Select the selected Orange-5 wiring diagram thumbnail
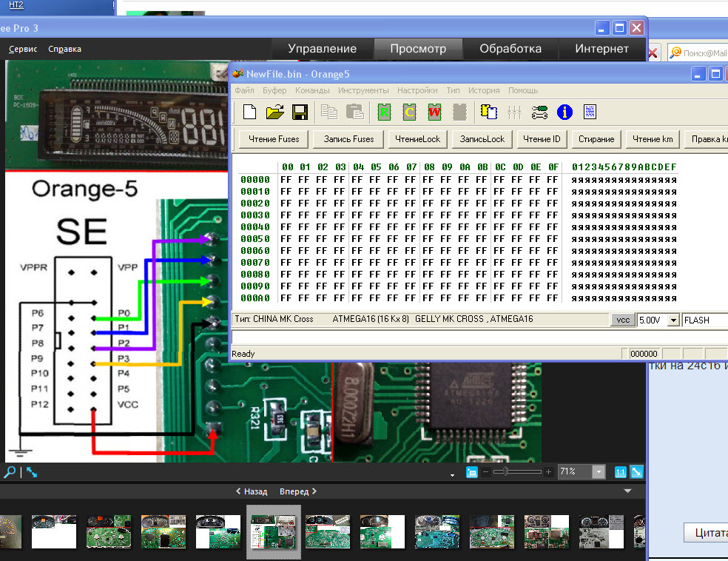Viewport: 728px width, 561px height. pos(274,531)
